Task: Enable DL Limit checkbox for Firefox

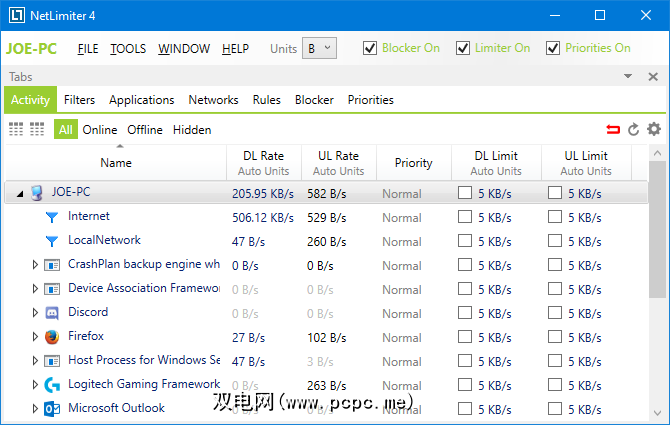Action: (465, 337)
